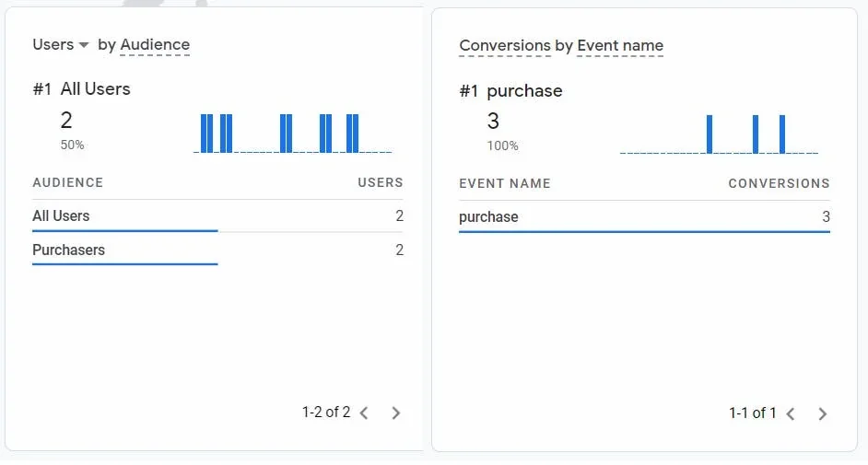Image resolution: width=868 pixels, height=465 pixels.
Task: Click the purchase conversions count 3
Action: click(x=826, y=216)
